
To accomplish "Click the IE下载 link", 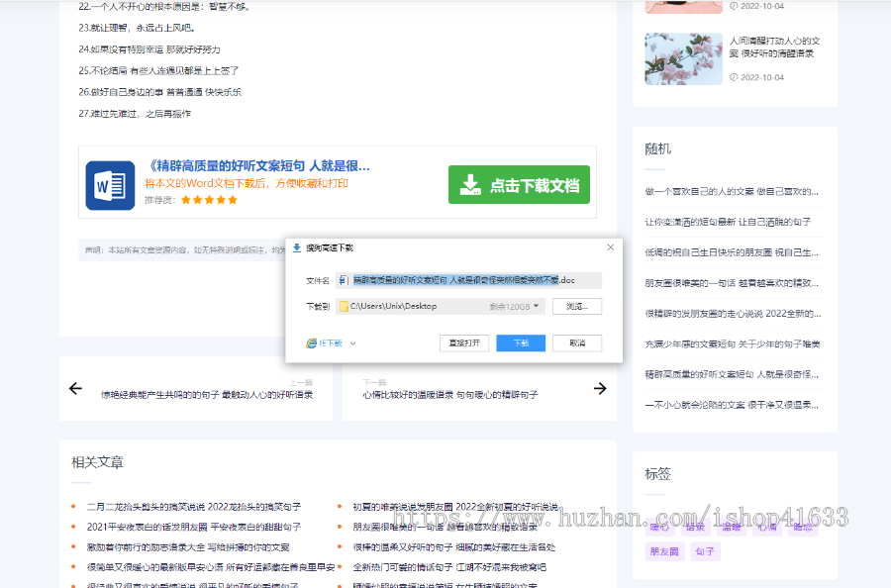I will 331,343.
